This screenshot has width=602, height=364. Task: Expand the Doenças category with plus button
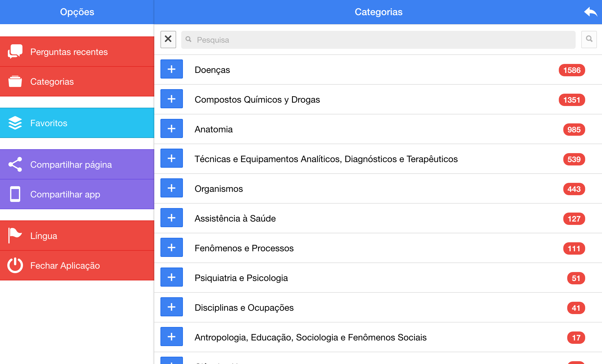pyautogui.click(x=171, y=69)
